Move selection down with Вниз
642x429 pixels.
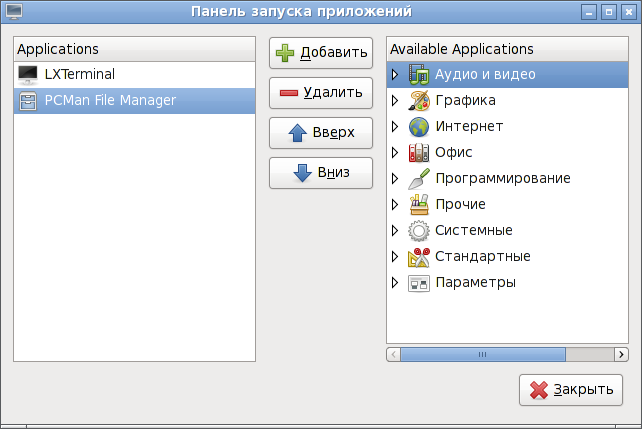pos(321,173)
